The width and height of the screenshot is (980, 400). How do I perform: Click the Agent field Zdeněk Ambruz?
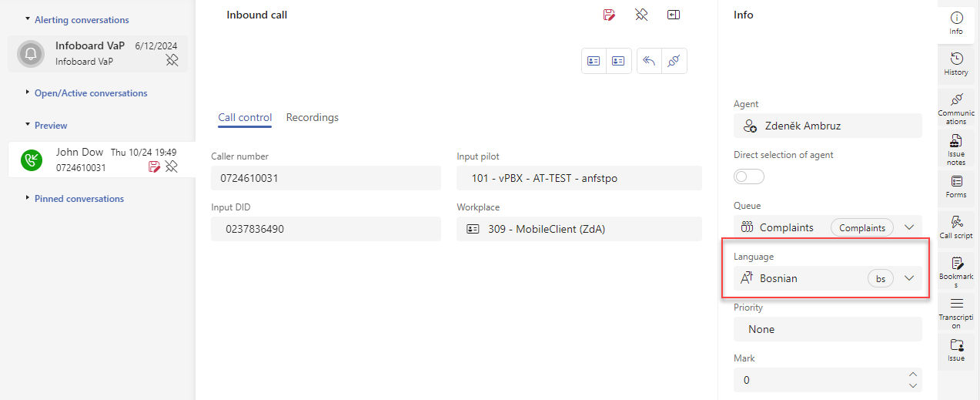coord(828,126)
